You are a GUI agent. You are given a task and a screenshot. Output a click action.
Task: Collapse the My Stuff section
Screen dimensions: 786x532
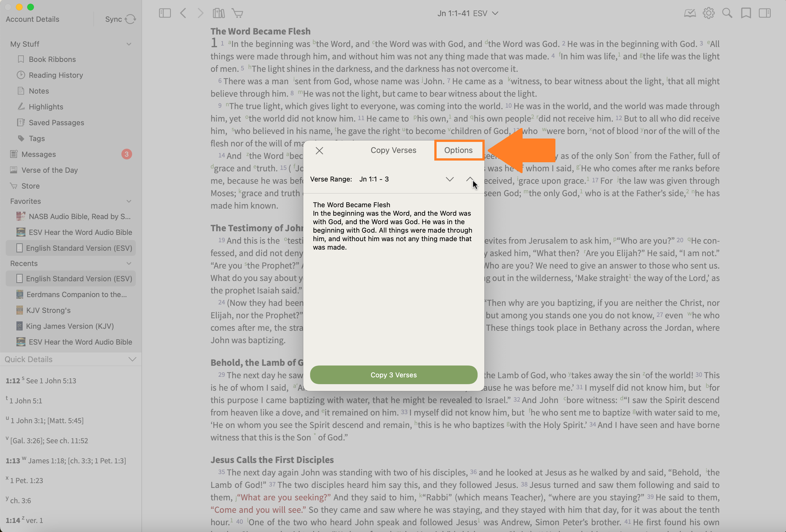click(129, 44)
